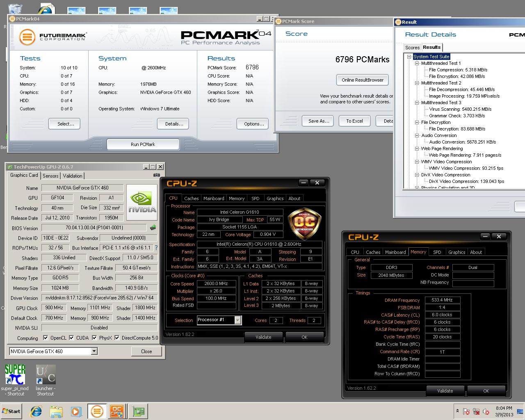Image resolution: width=525 pixels, height=420 pixels.
Task: Collapse the System Test Suite tree node
Action: 409,57
